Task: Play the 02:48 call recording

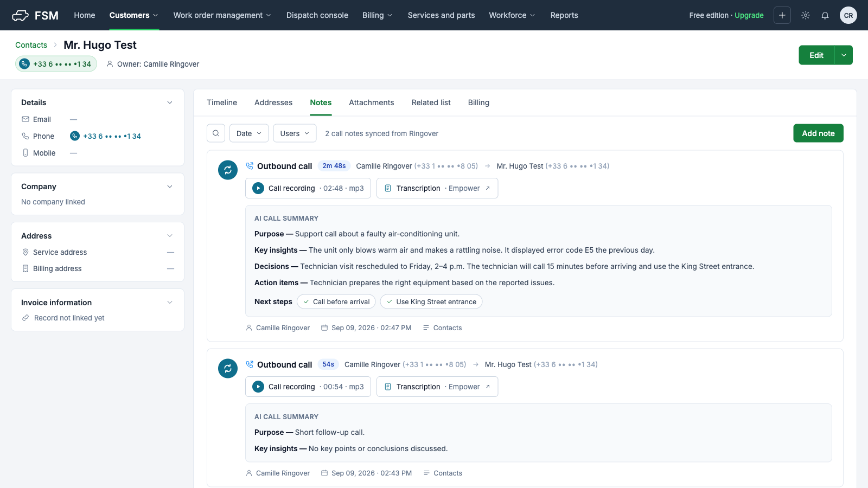Action: pyautogui.click(x=258, y=188)
